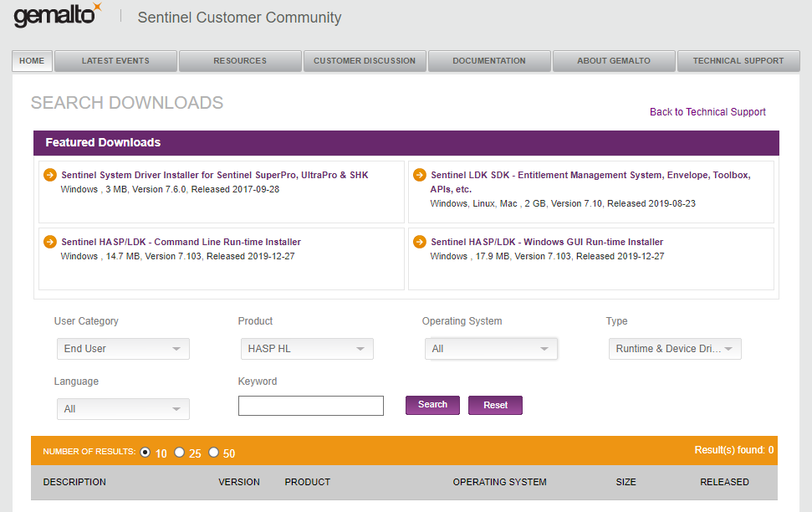Open the User Category dropdown
The width and height of the screenshot is (812, 512).
point(123,349)
